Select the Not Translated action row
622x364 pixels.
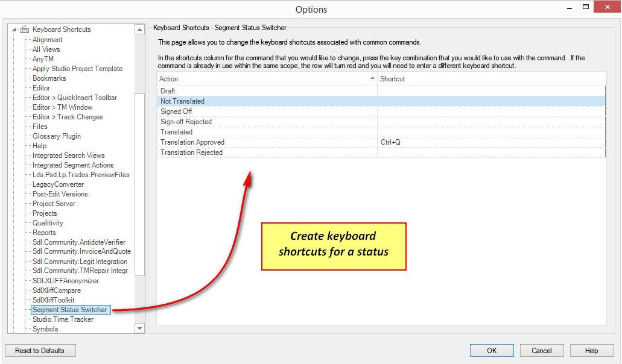(x=381, y=101)
